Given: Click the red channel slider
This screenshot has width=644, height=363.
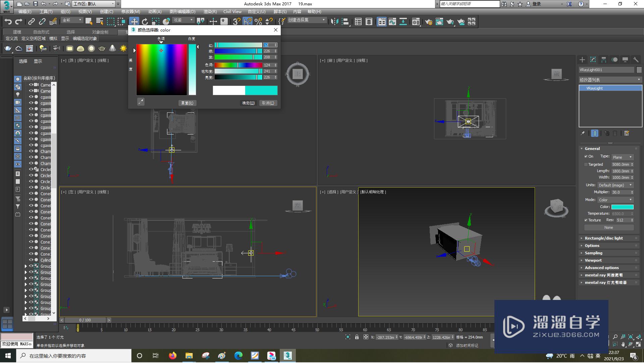Looking at the screenshot, I should [238, 45].
